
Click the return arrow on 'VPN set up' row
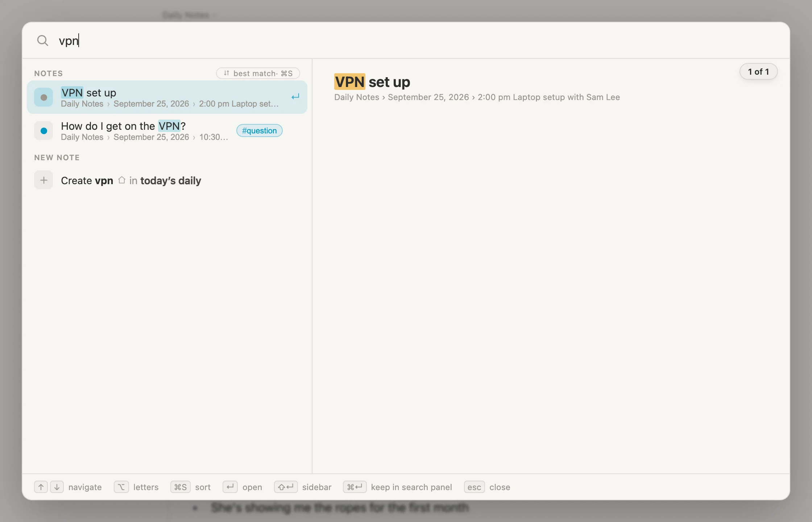295,97
